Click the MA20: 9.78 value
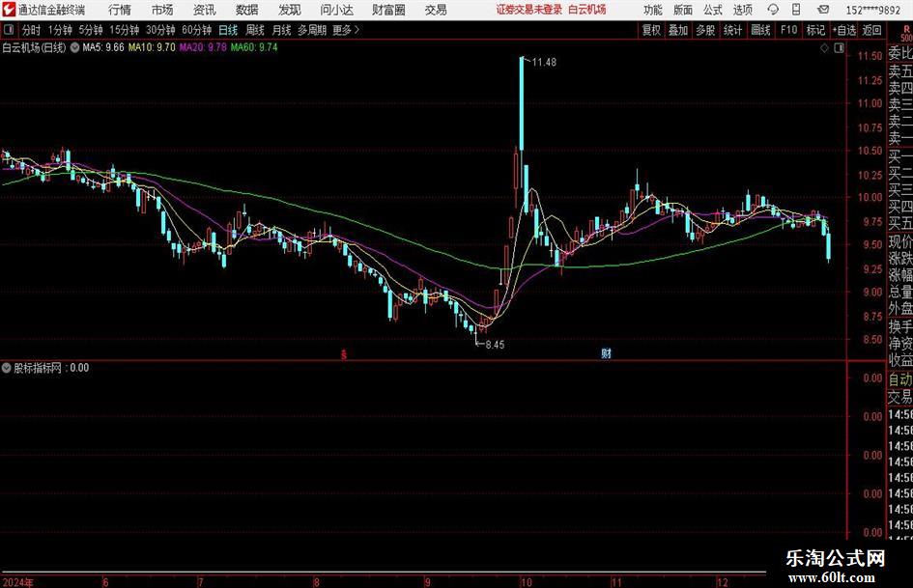913x588 pixels. (203, 47)
